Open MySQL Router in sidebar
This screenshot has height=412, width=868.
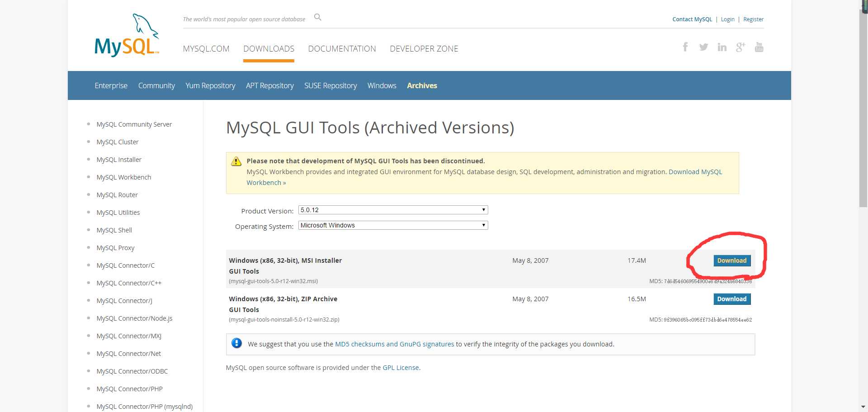[x=117, y=195]
